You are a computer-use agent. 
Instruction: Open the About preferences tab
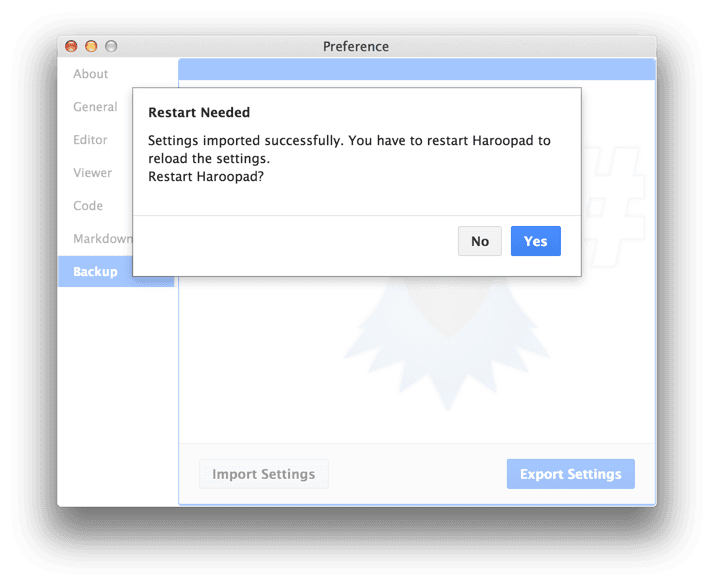pos(90,74)
